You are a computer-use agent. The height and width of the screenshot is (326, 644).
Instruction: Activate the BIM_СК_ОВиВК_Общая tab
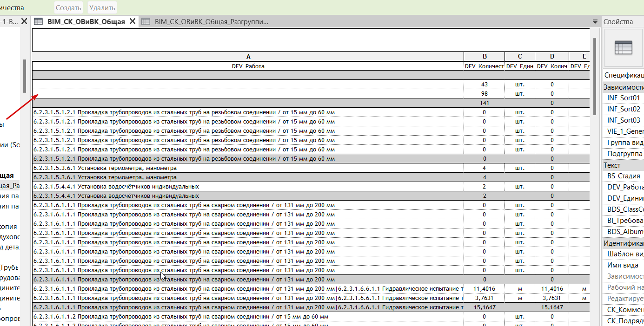pos(86,21)
